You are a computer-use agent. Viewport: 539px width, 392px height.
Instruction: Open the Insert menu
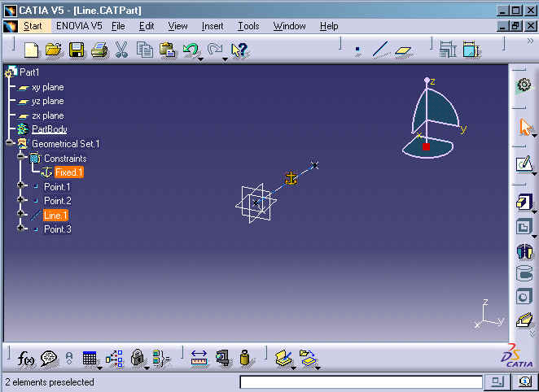tap(213, 26)
